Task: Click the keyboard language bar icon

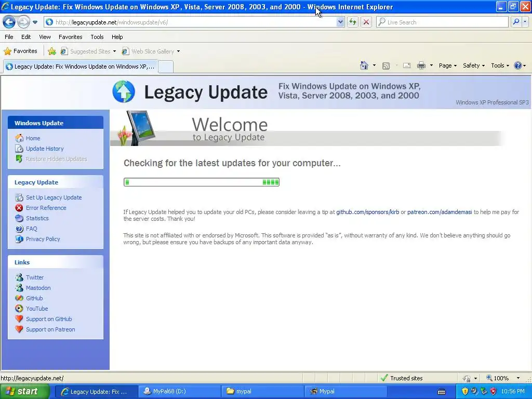Action: (442, 392)
